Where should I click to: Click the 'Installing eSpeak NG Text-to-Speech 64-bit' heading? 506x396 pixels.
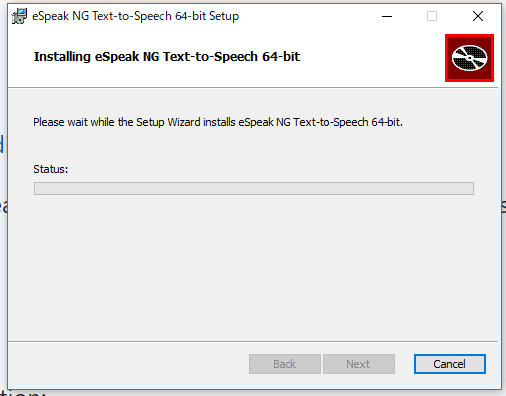pyautogui.click(x=167, y=56)
